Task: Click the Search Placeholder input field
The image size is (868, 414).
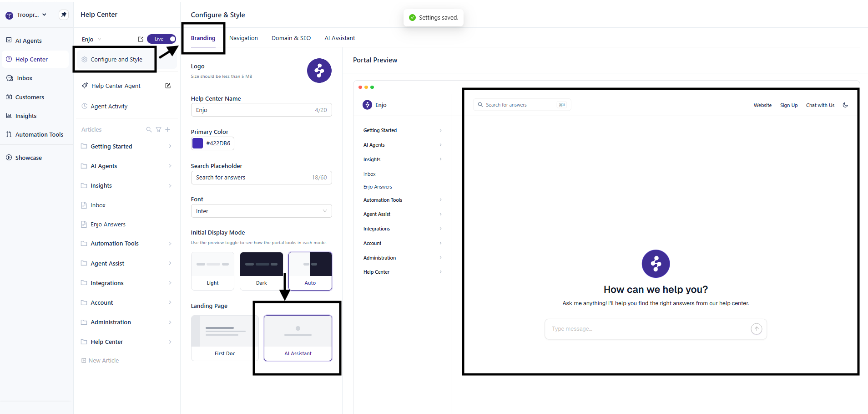Action: pyautogui.click(x=261, y=178)
